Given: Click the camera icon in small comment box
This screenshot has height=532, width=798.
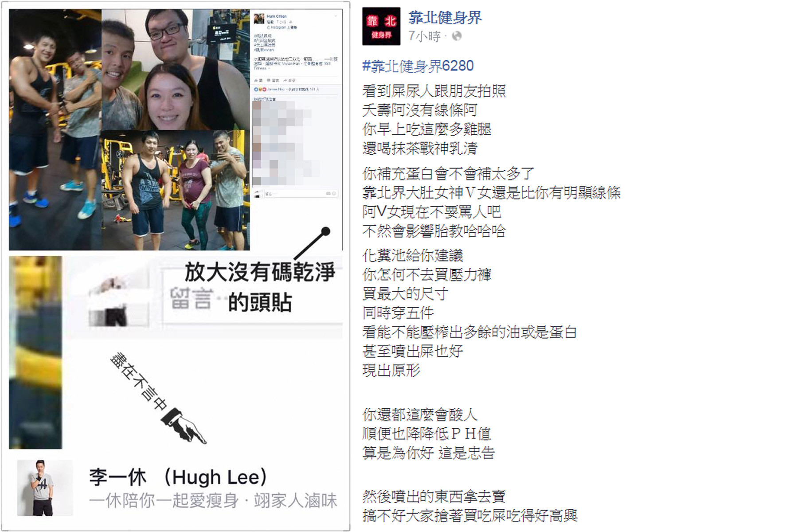Looking at the screenshot, I should (328, 193).
